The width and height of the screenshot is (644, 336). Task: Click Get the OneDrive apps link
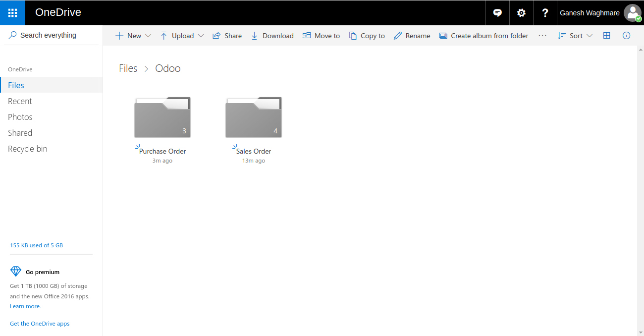(40, 324)
